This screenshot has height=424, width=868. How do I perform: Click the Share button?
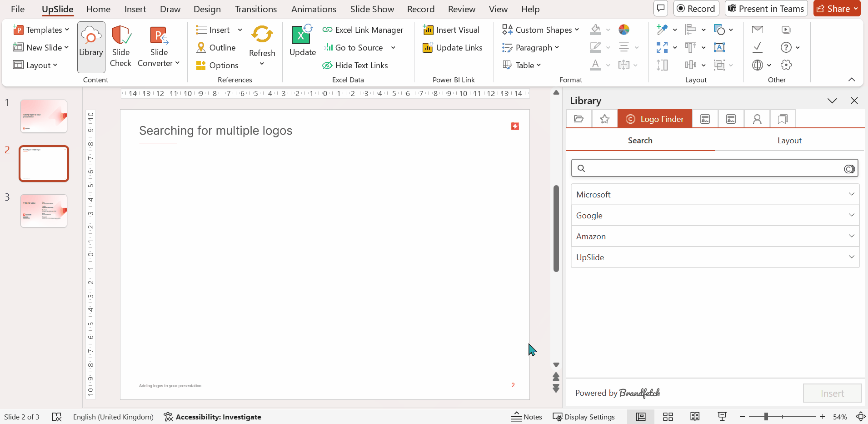[x=837, y=9]
